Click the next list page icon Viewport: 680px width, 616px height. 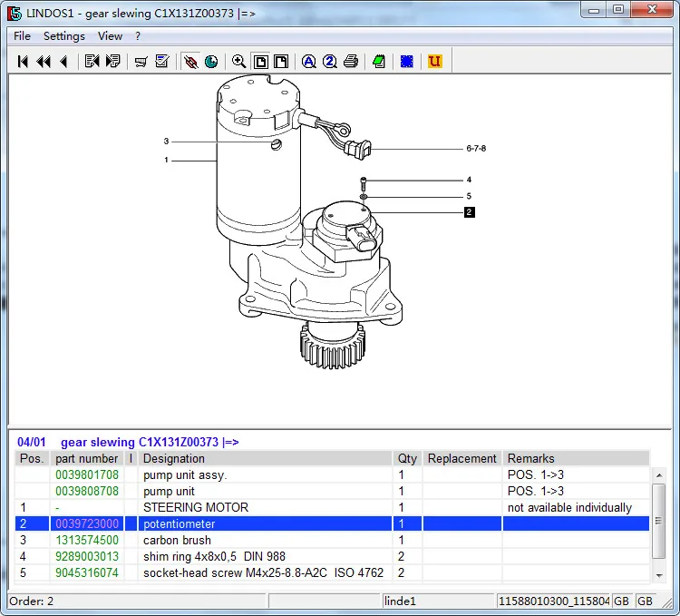coord(112,62)
